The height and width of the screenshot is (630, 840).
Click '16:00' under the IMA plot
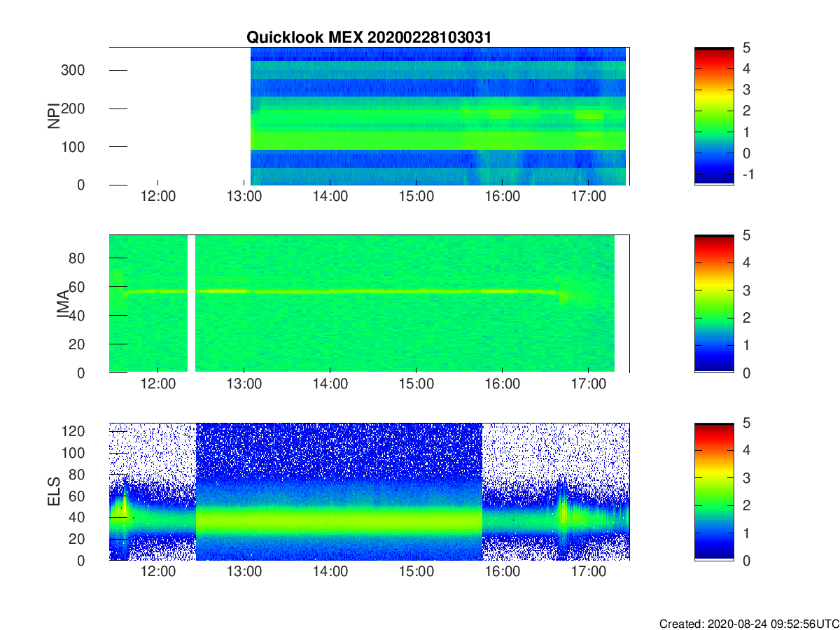coord(503,386)
